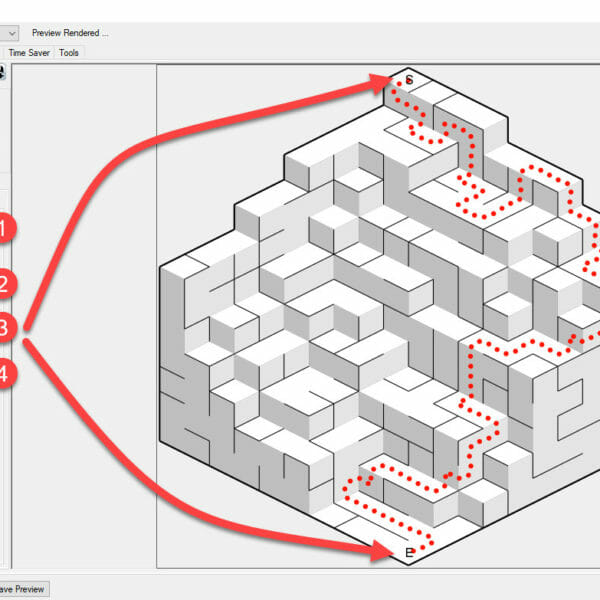This screenshot has width=600, height=600.
Task: Click the Save Preview button
Action: [22, 589]
